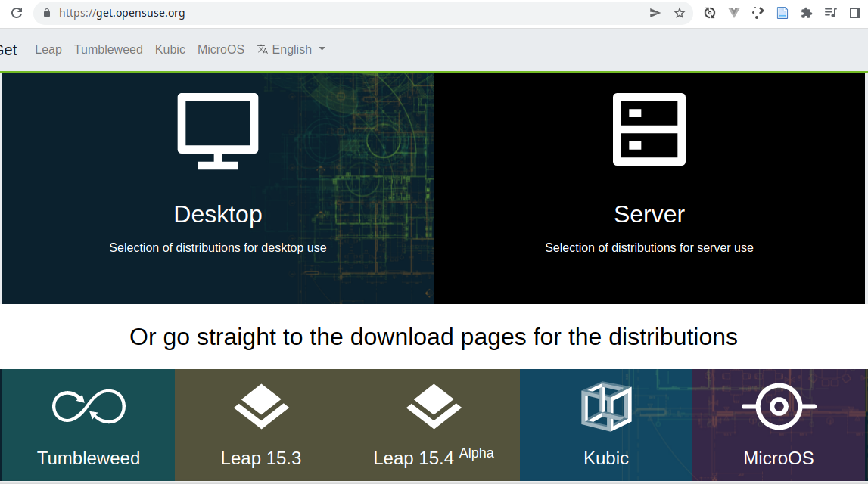868x484 pixels.
Task: Click the send page arrow icon in address bar
Action: (655, 13)
